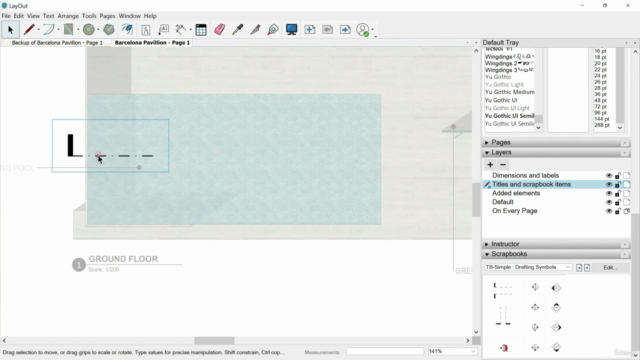Open the Pages menu
Image resolution: width=640 pixels, height=360 pixels.
pos(107,16)
